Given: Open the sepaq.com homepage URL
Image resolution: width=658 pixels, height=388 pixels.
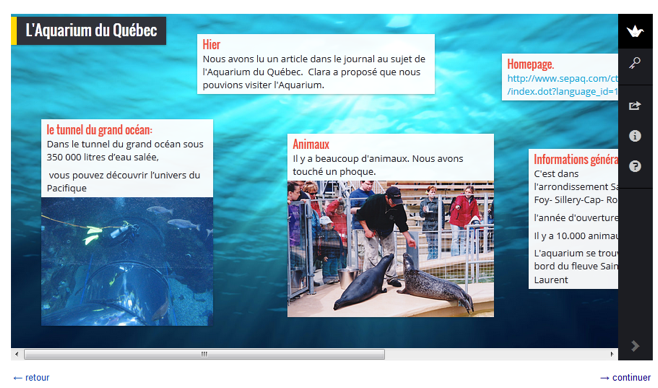Looking at the screenshot, I should pos(562,85).
